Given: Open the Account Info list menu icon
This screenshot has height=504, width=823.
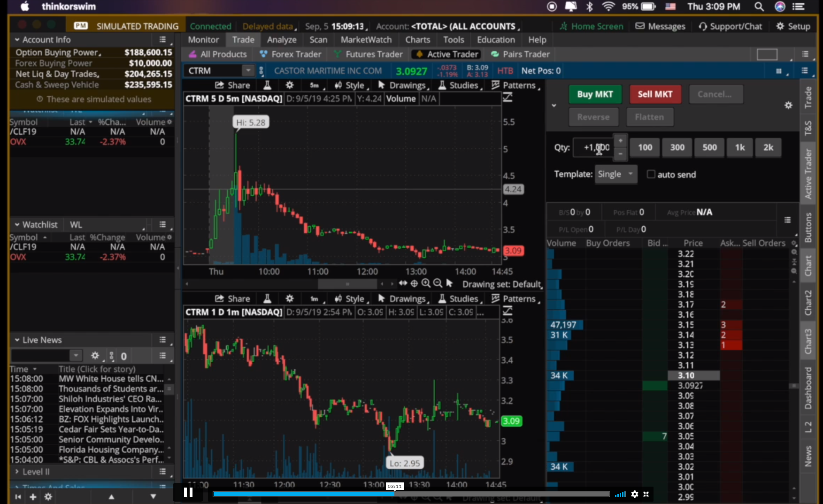Looking at the screenshot, I should (x=162, y=40).
